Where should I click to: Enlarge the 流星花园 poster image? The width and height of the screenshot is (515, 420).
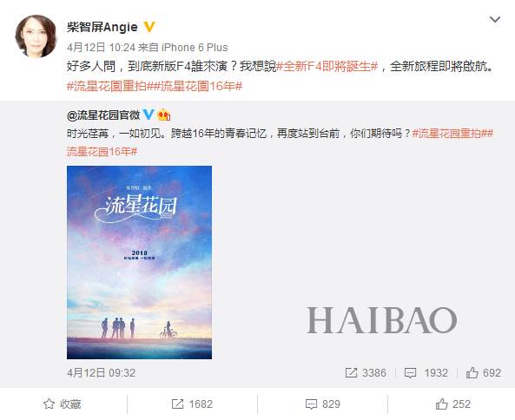[139, 262]
